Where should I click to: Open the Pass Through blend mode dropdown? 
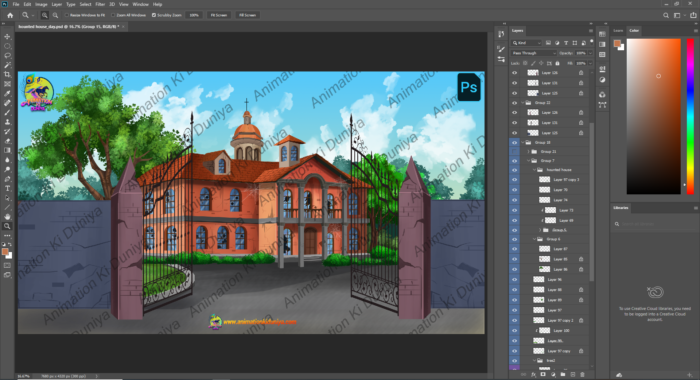click(533, 53)
